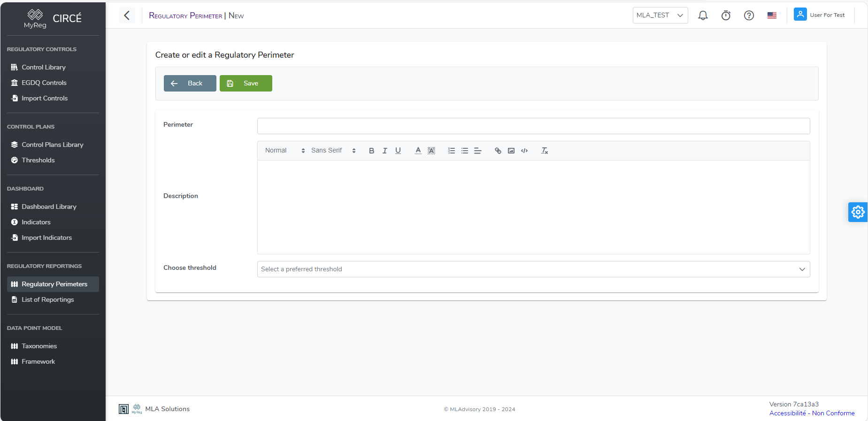Open Control Library in the sidebar

43,67
